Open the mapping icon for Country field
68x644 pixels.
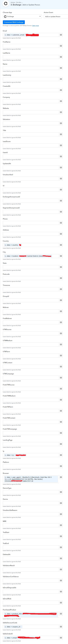tap(61, 245)
